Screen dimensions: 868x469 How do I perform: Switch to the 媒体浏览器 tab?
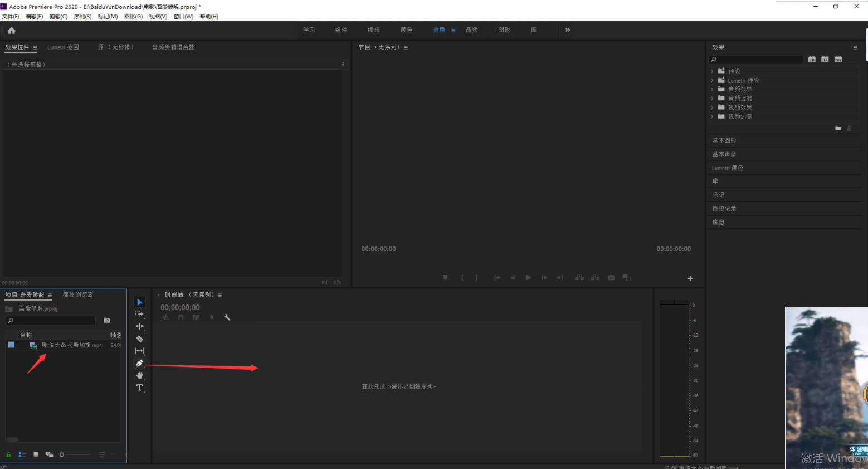click(x=78, y=294)
